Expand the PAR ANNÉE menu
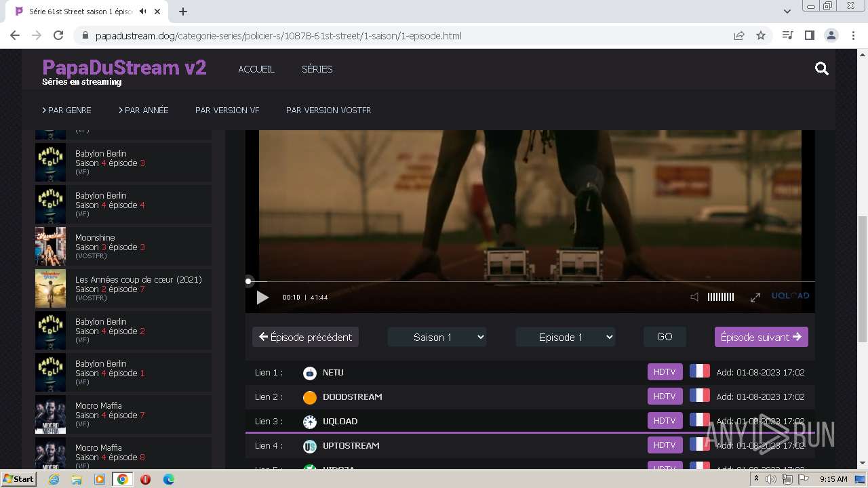868x488 pixels. [143, 110]
